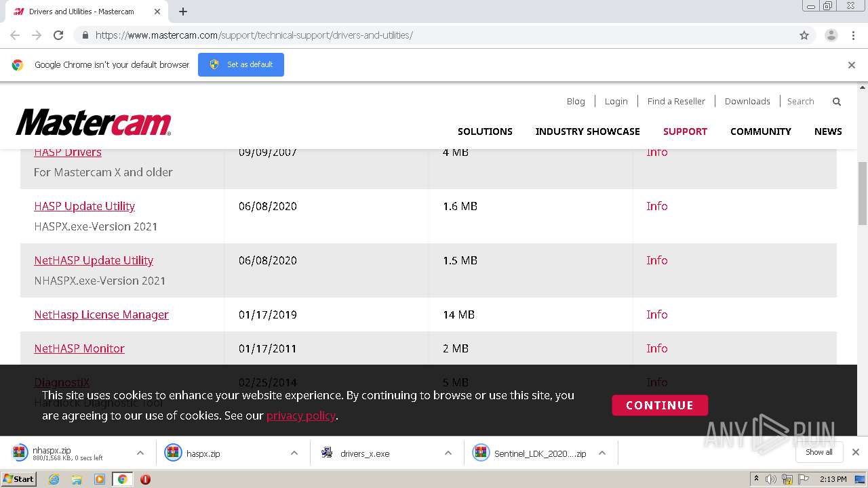Click the page vertical scrollbar thumb
The width and height of the screenshot is (868, 488).
pyautogui.click(x=863, y=193)
